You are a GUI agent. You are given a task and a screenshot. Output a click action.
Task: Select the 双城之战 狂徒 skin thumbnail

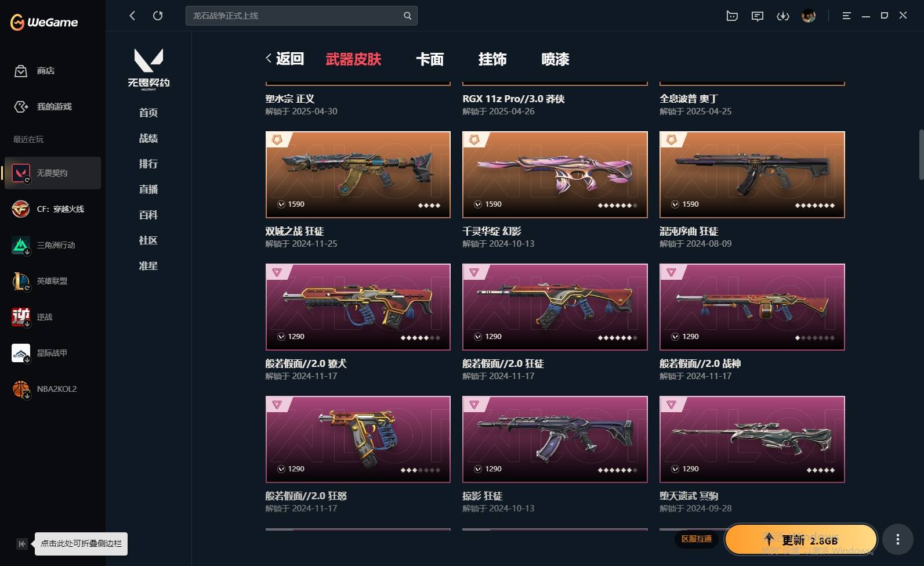point(358,175)
